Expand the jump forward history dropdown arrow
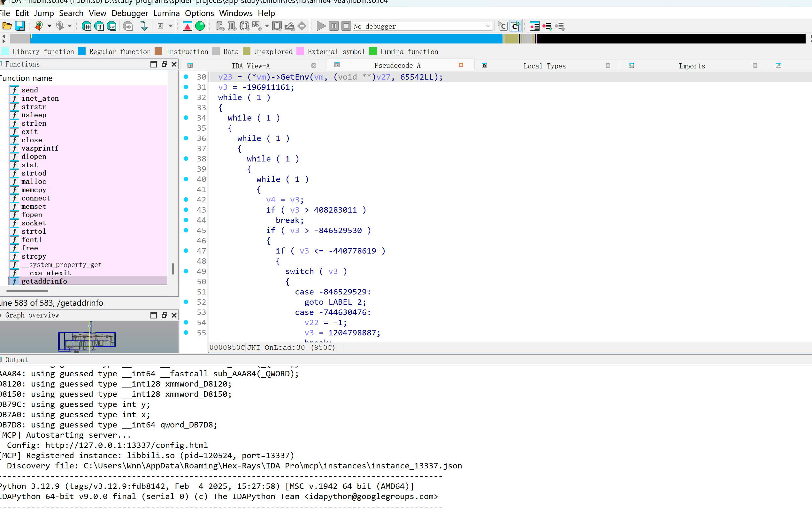The image size is (812, 509). (70, 26)
